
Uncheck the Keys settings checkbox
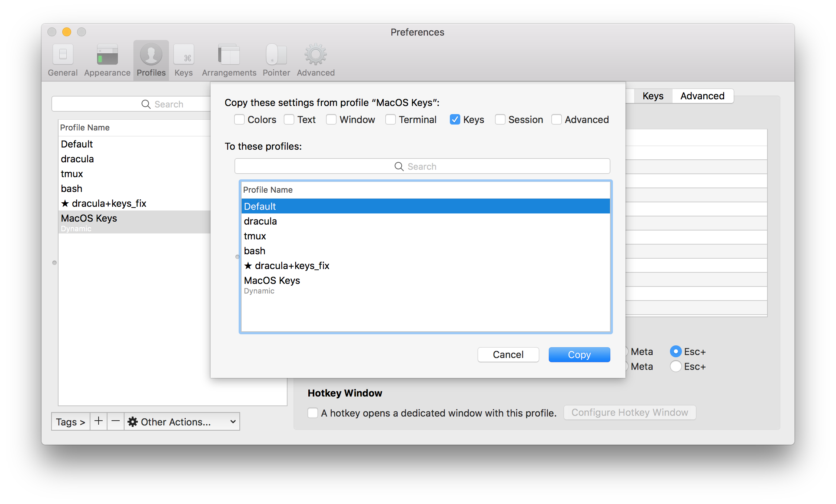pyautogui.click(x=455, y=120)
